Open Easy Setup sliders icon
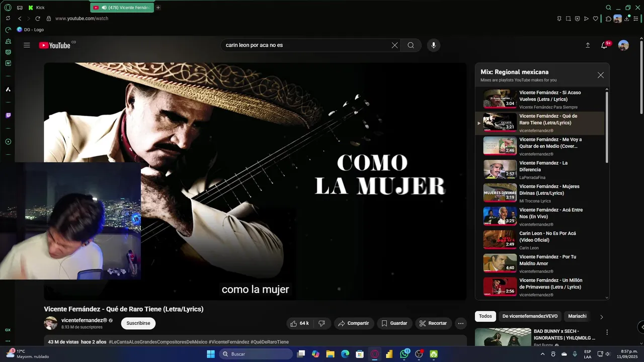The height and width of the screenshot is (362, 644). pyautogui.click(x=636, y=19)
